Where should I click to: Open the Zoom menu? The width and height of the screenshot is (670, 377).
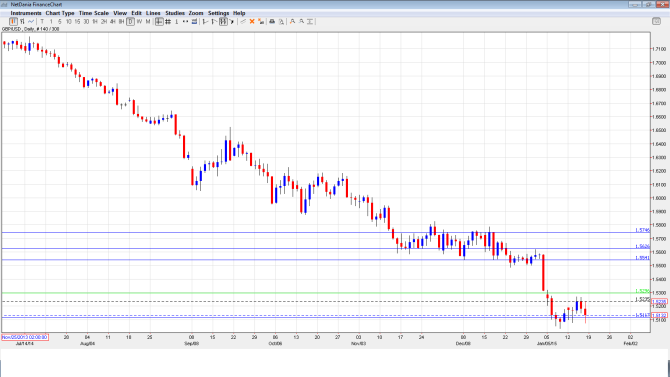[196, 13]
